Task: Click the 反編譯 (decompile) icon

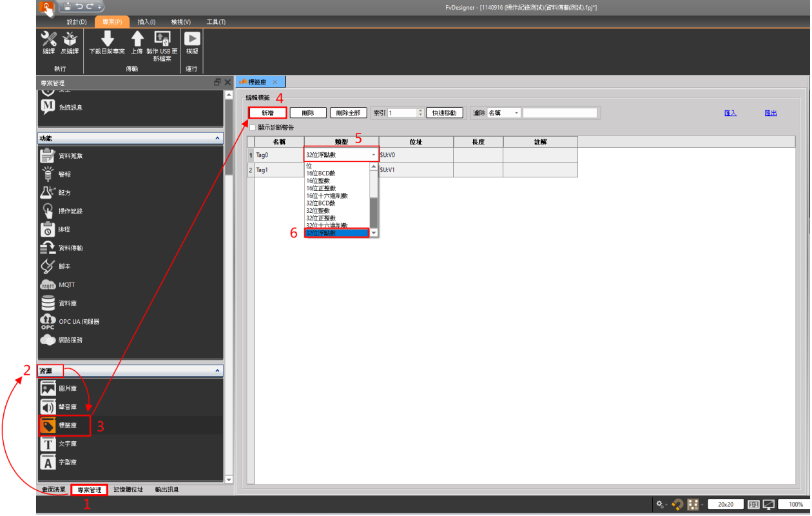Action: [69, 39]
